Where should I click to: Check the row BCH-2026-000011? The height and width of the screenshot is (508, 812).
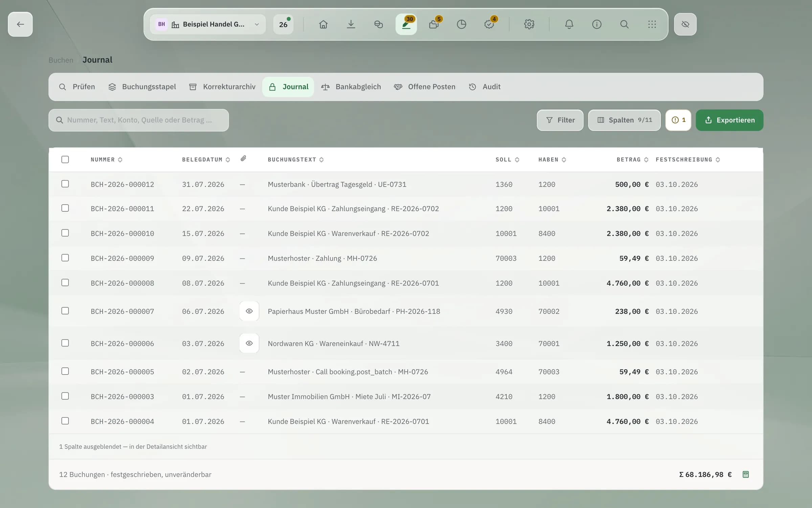[x=65, y=208]
